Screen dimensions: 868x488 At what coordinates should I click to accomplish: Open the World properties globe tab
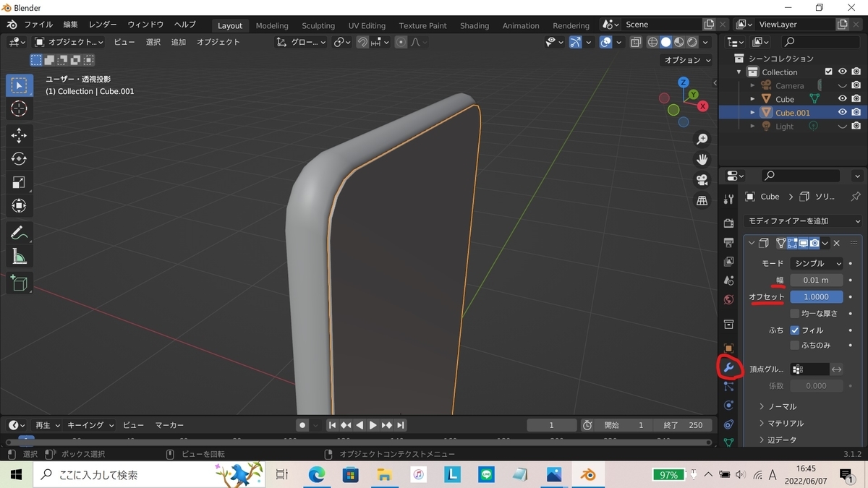click(x=728, y=299)
